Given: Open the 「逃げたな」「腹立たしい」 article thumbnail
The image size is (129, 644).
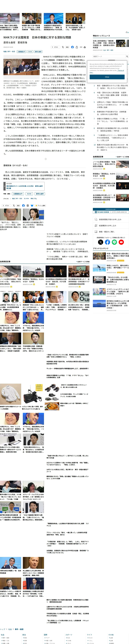Looking at the screenshot, I should point(11,214).
